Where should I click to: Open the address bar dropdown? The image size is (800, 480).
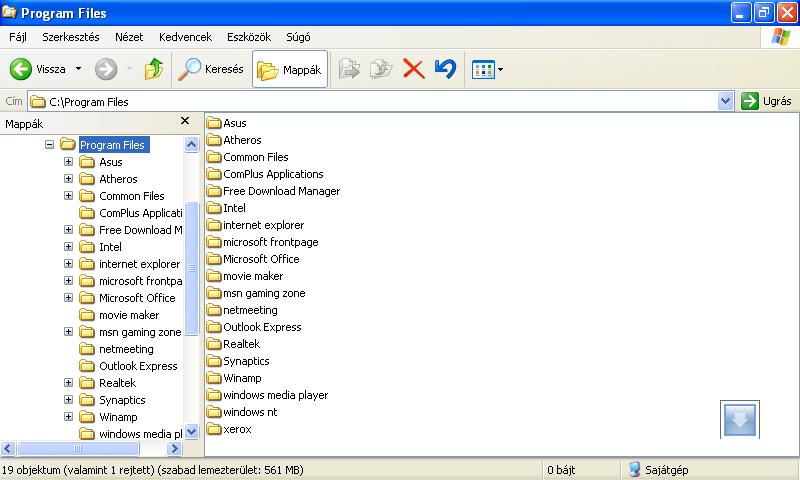pos(725,101)
